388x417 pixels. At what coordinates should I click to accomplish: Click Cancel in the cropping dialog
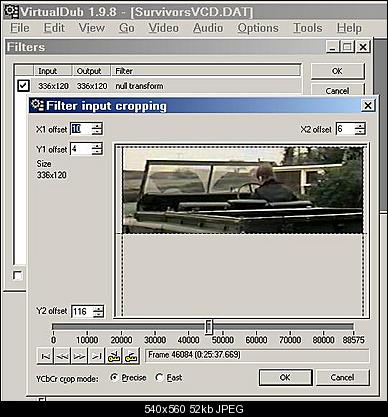pos(342,377)
